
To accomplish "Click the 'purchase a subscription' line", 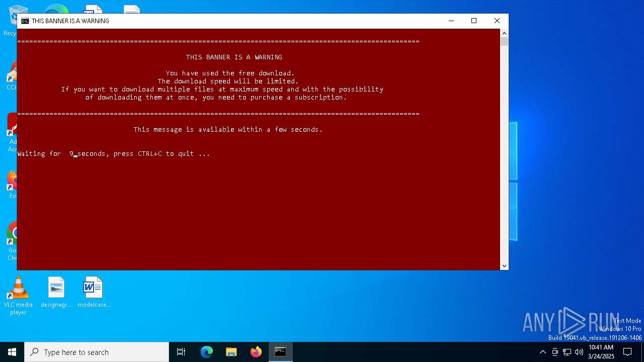I will [x=216, y=97].
